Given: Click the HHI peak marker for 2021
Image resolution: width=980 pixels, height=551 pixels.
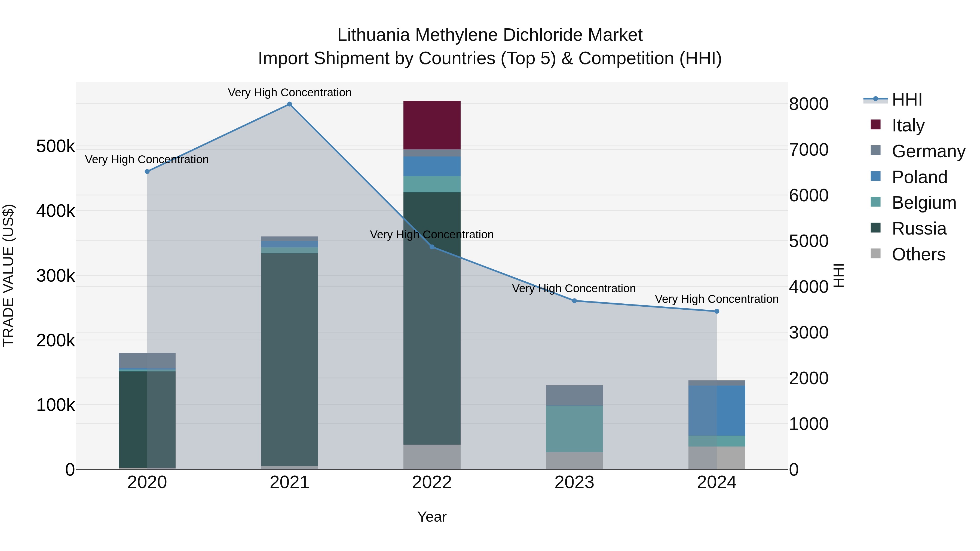Looking at the screenshot, I should [290, 104].
